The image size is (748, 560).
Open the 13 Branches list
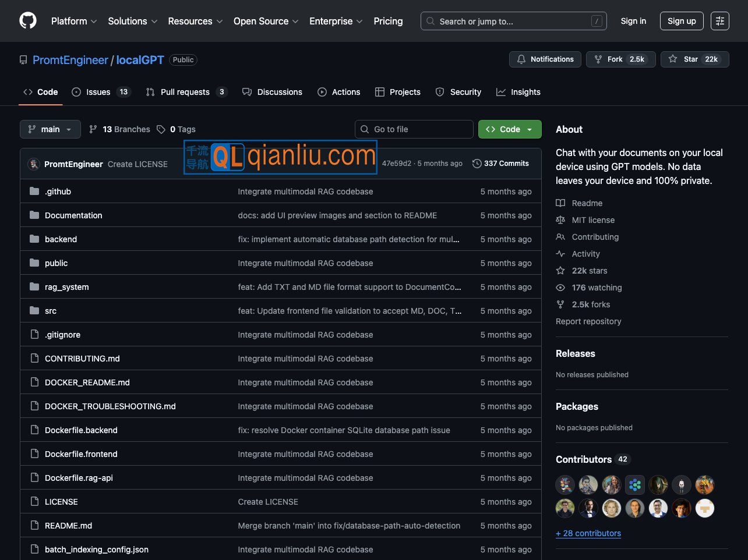pyautogui.click(x=119, y=129)
